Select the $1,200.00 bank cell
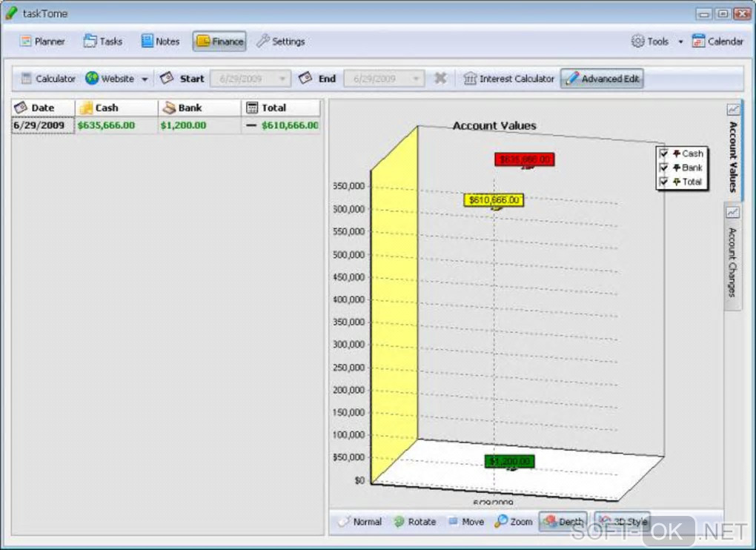756x550 pixels. [199, 125]
